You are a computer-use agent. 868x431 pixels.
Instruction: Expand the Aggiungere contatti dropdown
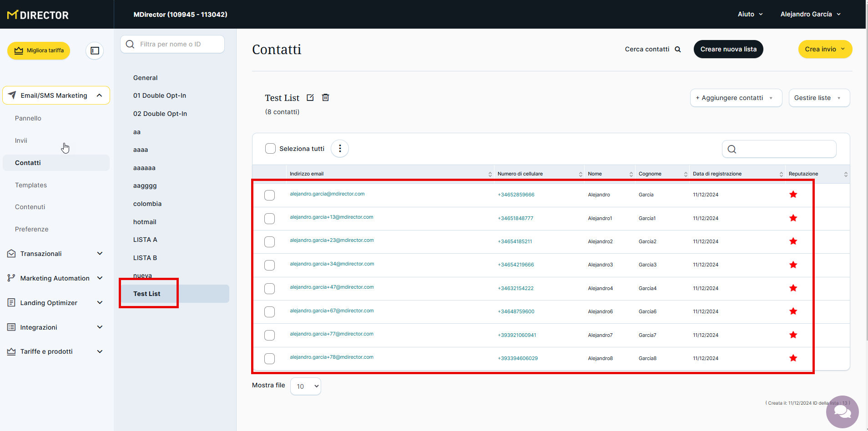(x=736, y=98)
